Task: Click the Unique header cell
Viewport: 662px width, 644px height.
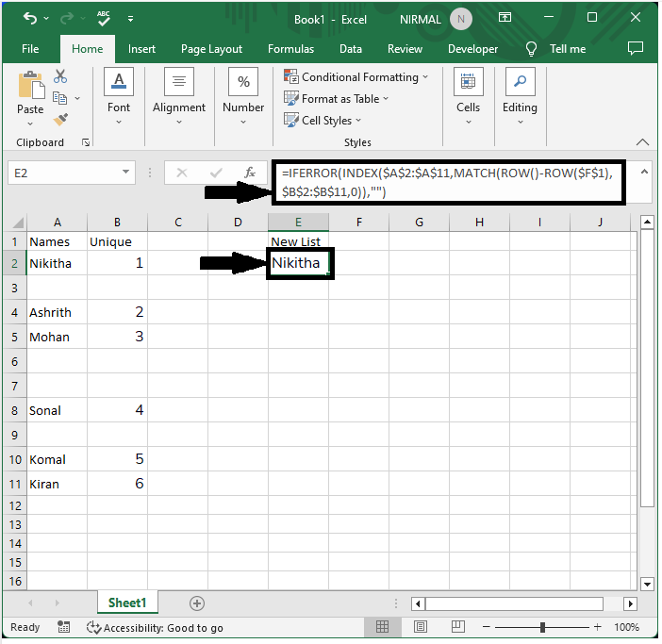Action: pos(117,241)
